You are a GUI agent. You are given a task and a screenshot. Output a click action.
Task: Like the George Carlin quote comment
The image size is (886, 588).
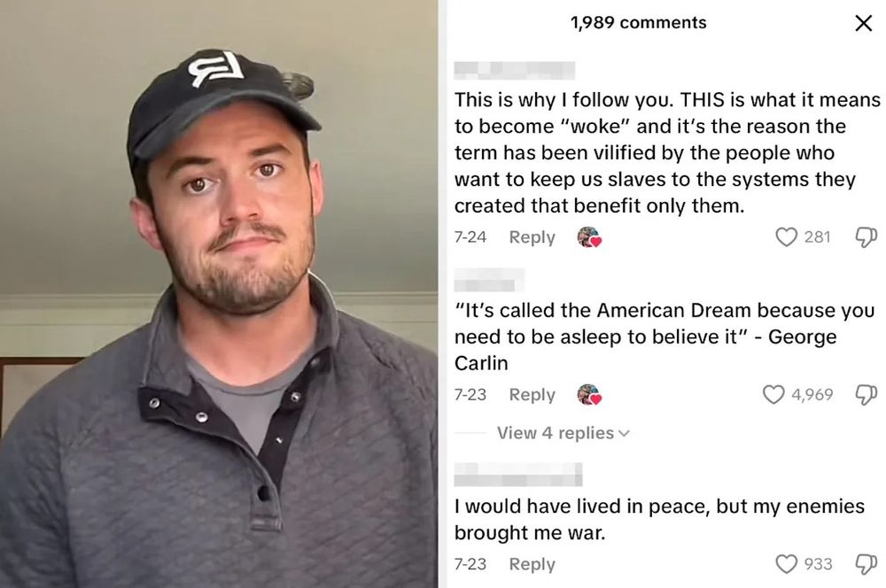click(x=773, y=394)
